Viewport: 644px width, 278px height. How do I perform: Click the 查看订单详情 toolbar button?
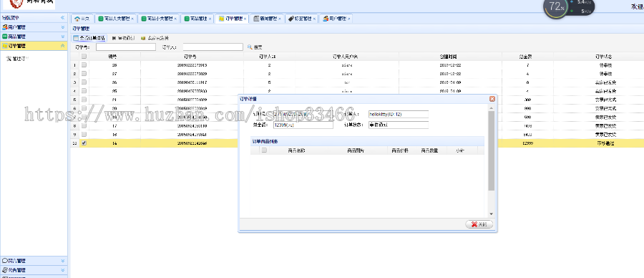(x=89, y=38)
